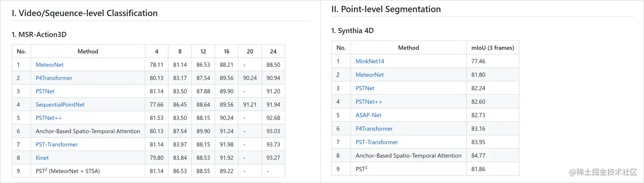Click the Video/Sqeuence-level Classification heading
644x183 pixels.
pos(85,13)
